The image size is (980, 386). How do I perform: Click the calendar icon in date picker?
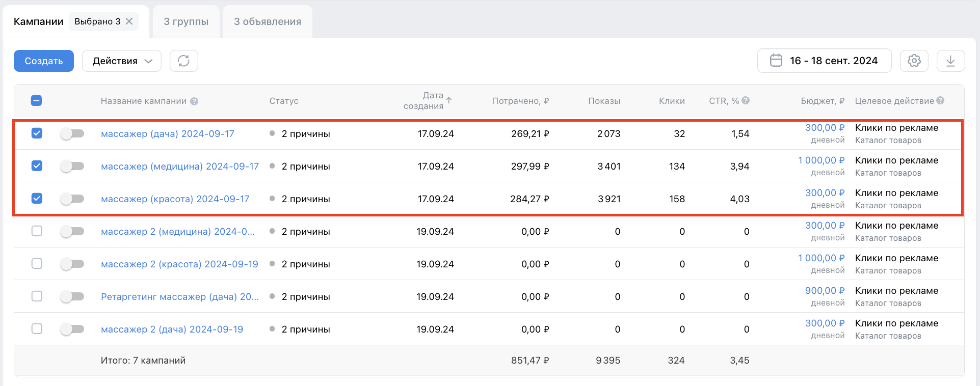tap(776, 61)
